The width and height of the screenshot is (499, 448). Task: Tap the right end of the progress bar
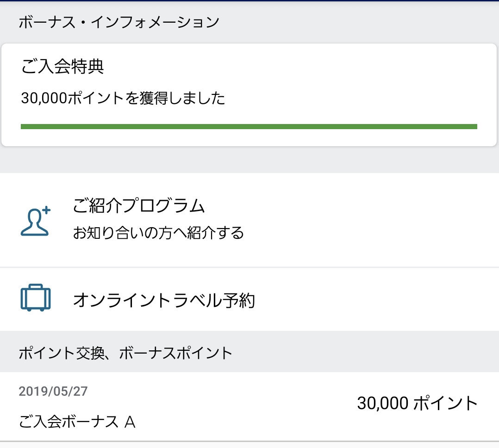[x=473, y=127]
